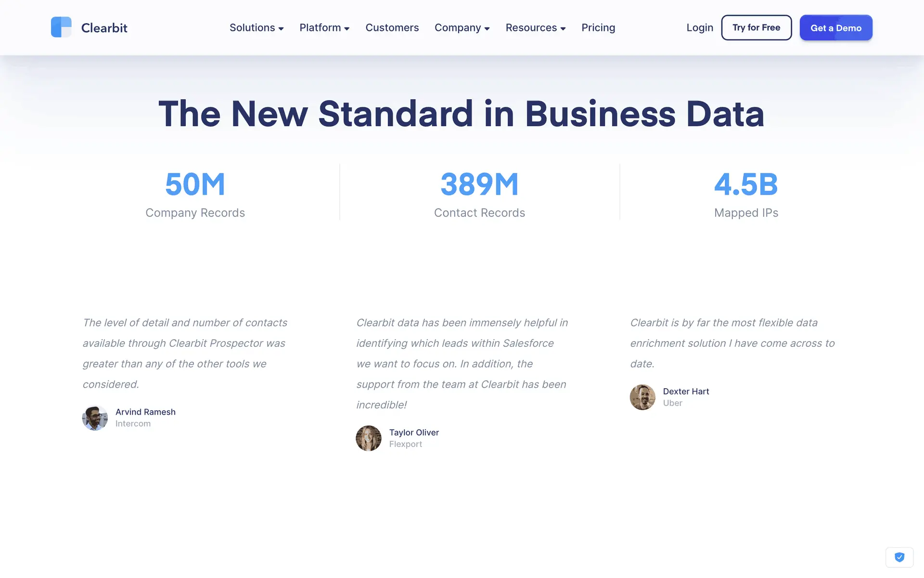Open the Resources dropdown menu

pyautogui.click(x=535, y=28)
